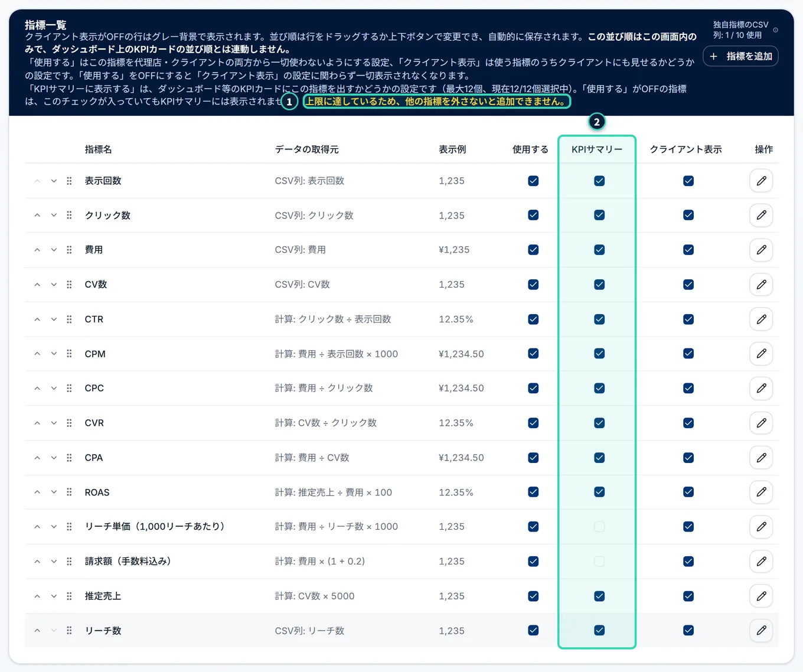Open edit for CPA row
Viewport: 803px width, 672px height.
click(x=761, y=458)
